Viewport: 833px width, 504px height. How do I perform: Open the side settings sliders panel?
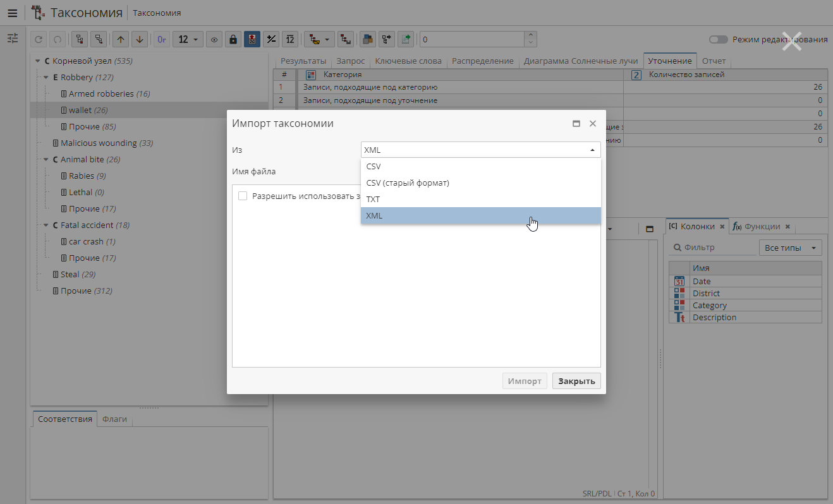13,39
